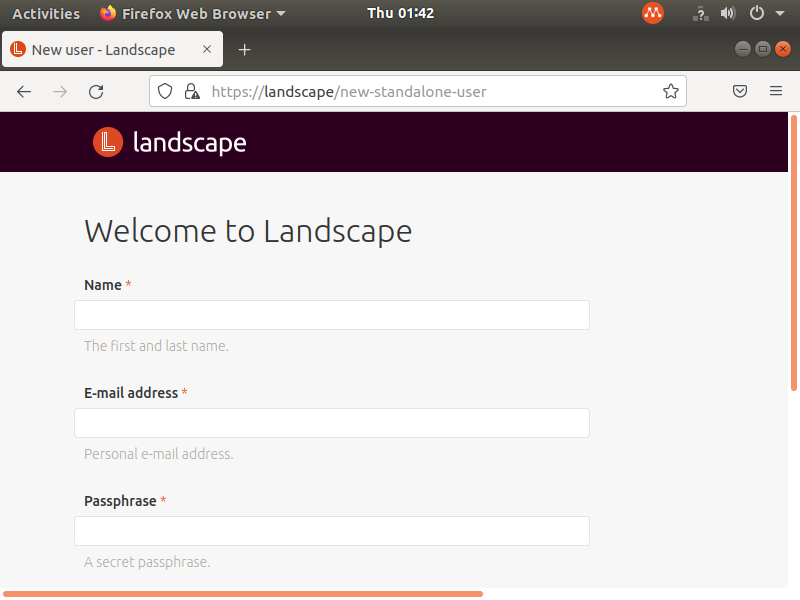Save page to Pocket
The width and height of the screenshot is (800, 600).
pos(740,91)
